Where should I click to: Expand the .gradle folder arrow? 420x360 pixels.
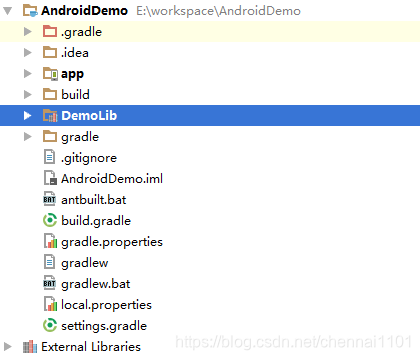tap(28, 32)
